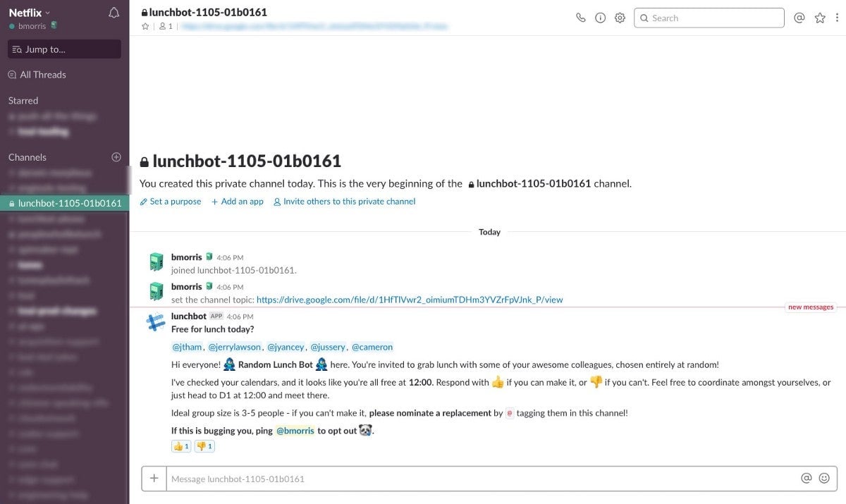This screenshot has height=504, width=846.
Task: Show channel details info icon
Action: click(x=600, y=18)
